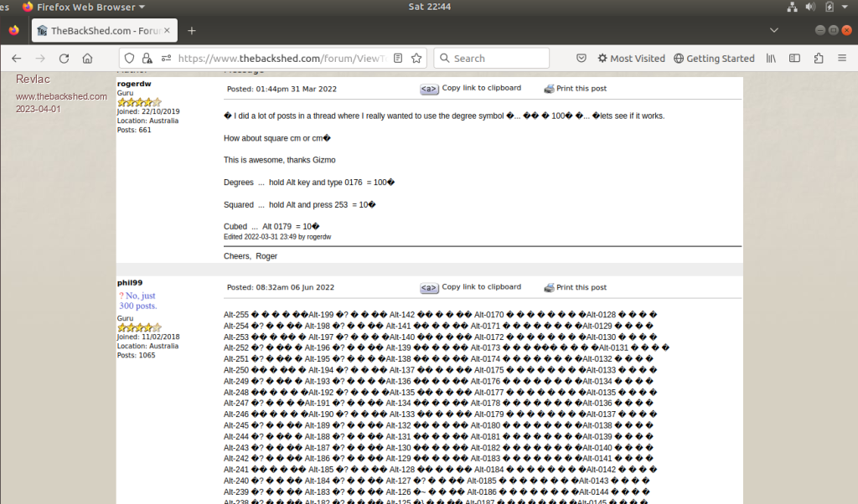Viewport: 858px width, 504px height.
Task: Bookmark this page with the star icon
Action: coord(416,59)
